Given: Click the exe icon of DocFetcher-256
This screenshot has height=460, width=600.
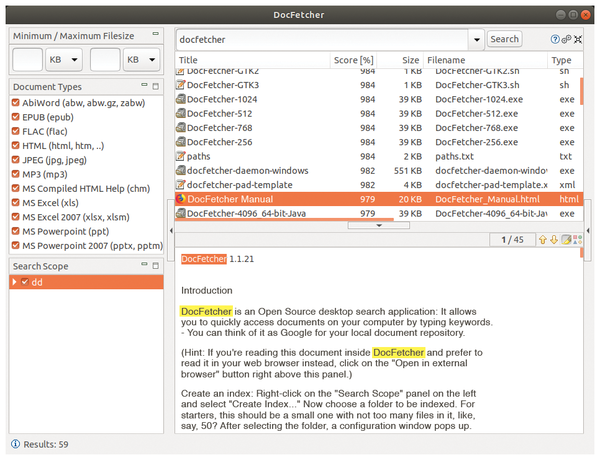Looking at the screenshot, I should click(181, 142).
